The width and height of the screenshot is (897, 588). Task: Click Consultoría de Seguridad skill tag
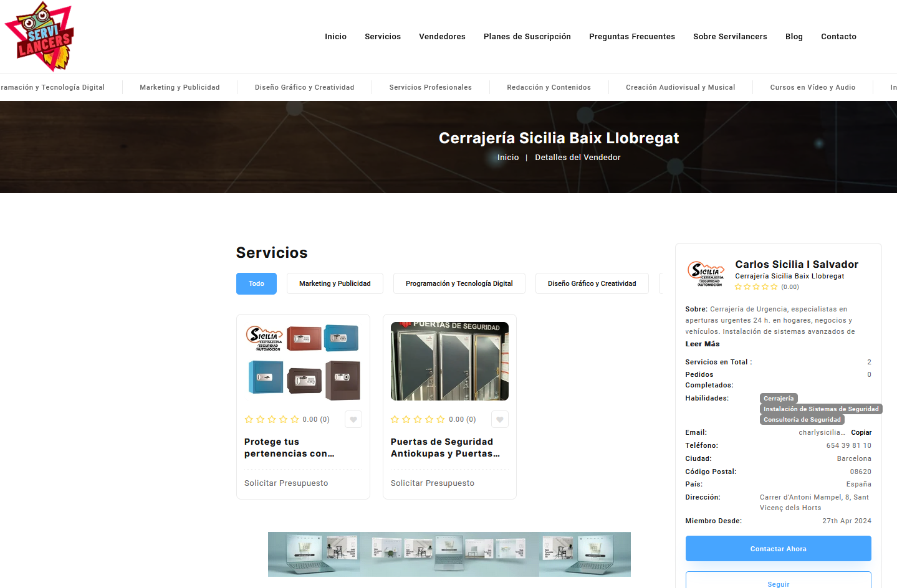click(x=802, y=420)
